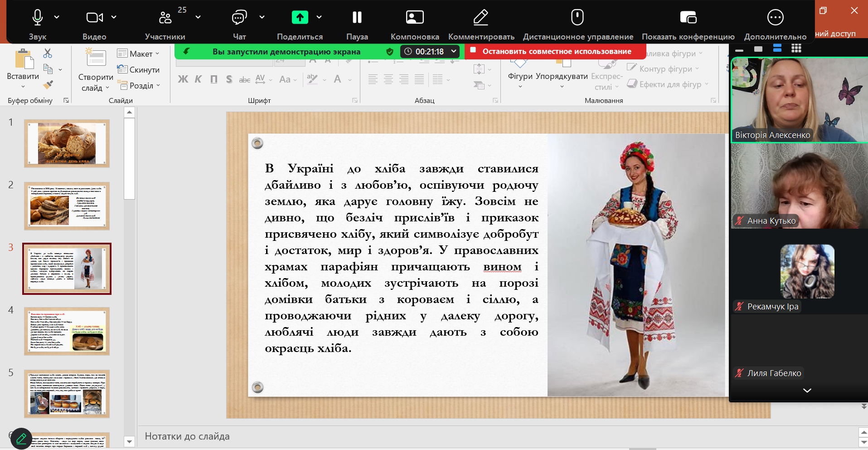The image size is (868, 450).
Task: Pause screen sharing with Пауза
Action: click(x=357, y=18)
